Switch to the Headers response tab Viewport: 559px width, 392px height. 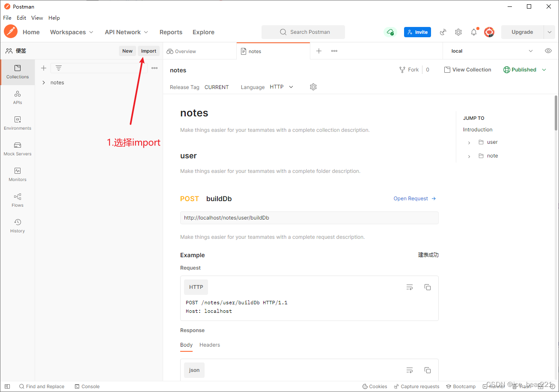point(210,345)
